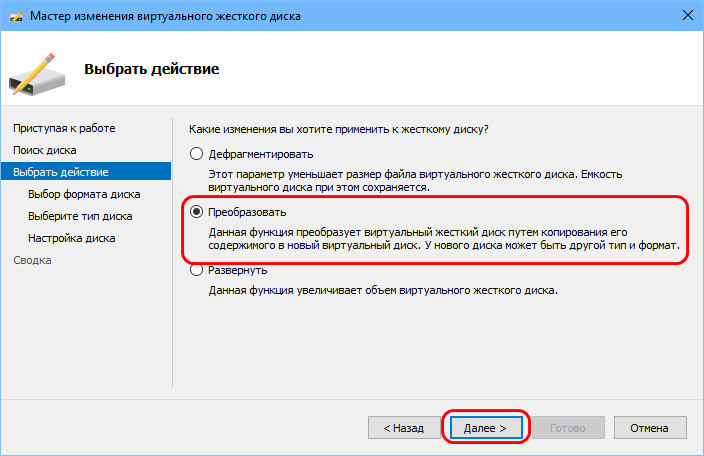
Task: Click the Сводка step in sidebar
Action: click(x=32, y=260)
